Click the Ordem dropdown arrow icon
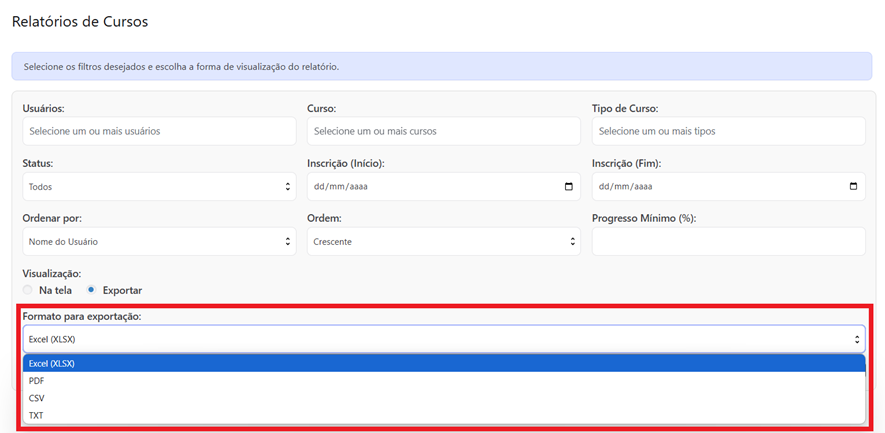The width and height of the screenshot is (885, 433). 573,242
